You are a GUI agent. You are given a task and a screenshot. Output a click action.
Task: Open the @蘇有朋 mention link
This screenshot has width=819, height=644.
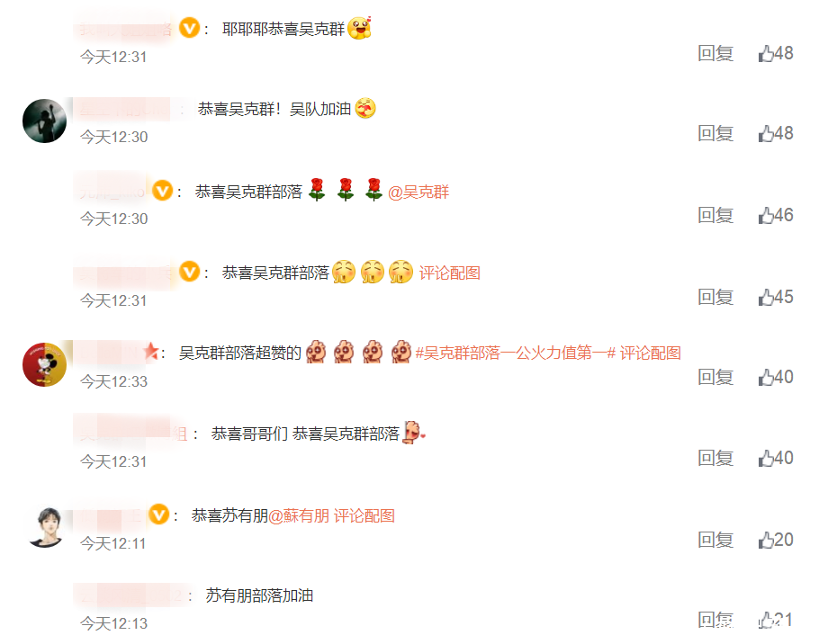click(x=299, y=515)
